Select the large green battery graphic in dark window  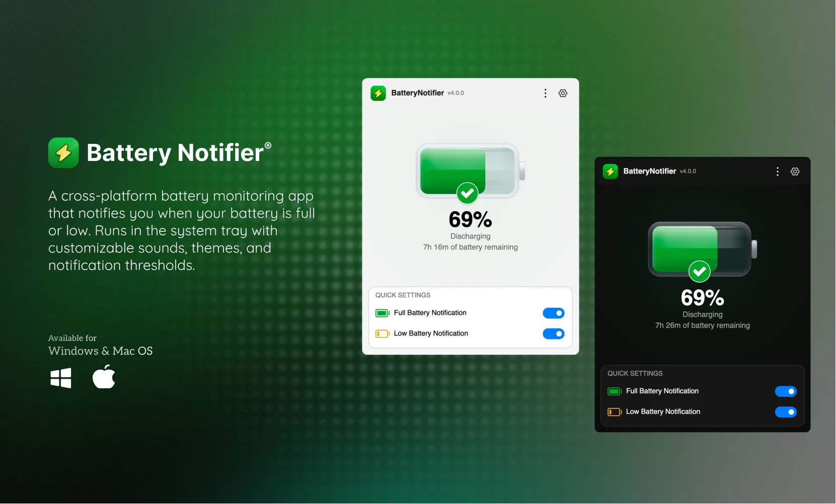[x=701, y=250]
